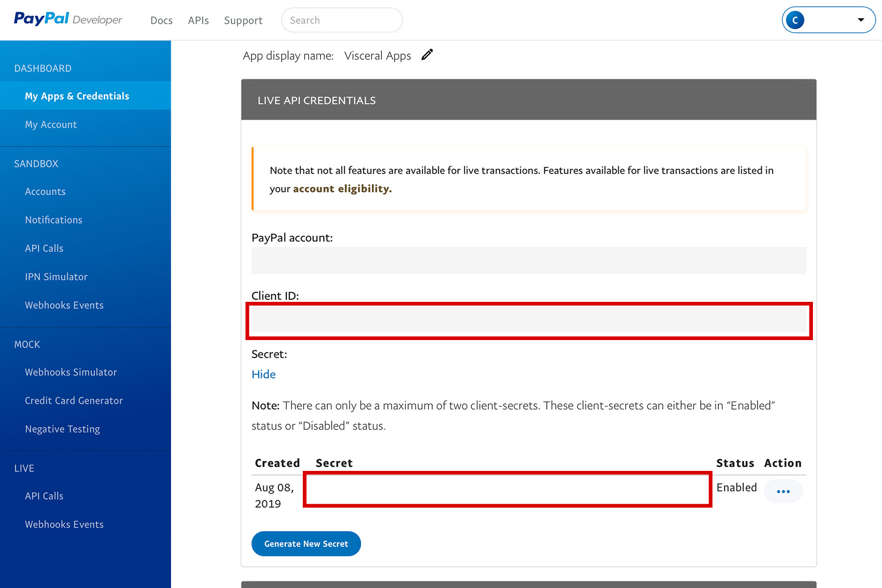Click the Action column header
The width and height of the screenshot is (882, 588).
(x=783, y=463)
